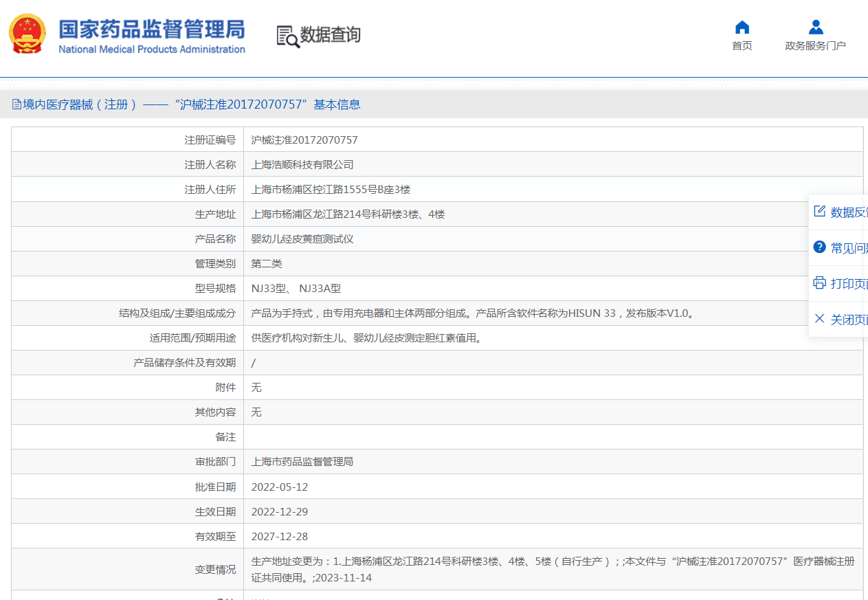Image resolution: width=868 pixels, height=600 pixels.
Task: Click the 变更情况 label cell
Action: [127, 569]
